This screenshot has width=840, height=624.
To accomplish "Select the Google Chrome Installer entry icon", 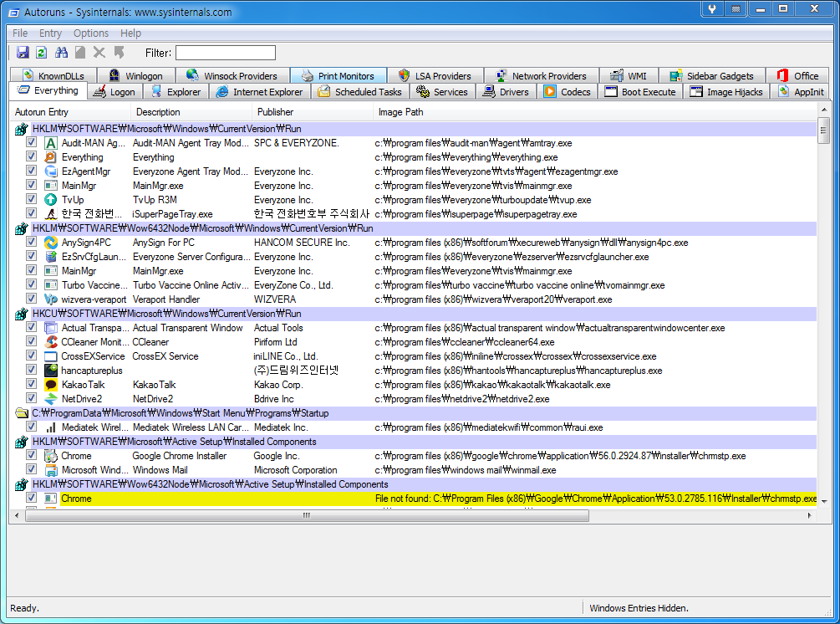I will click(x=50, y=456).
